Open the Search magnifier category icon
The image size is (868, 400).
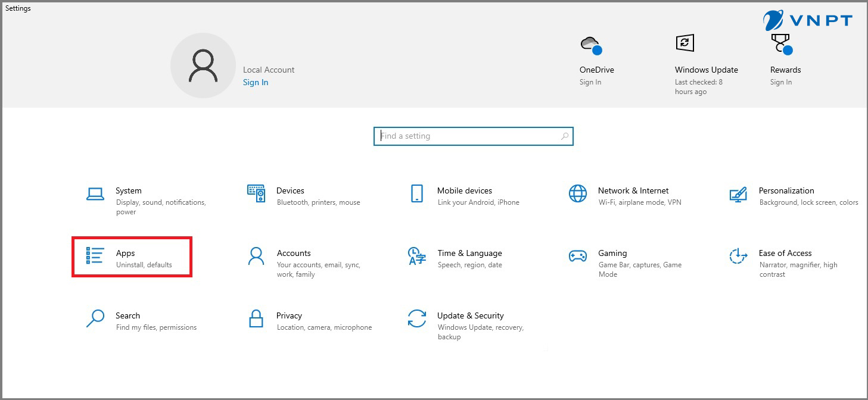coord(95,318)
